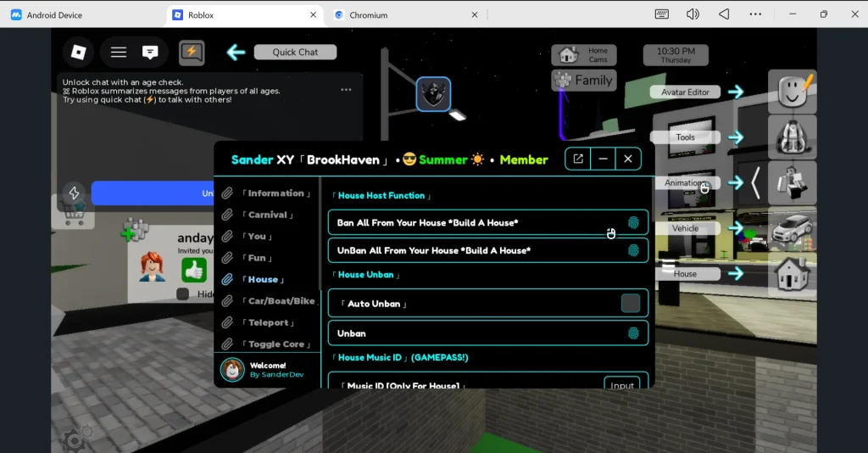The image size is (868, 453).
Task: Click the green thumbs-up accept icon
Action: coord(194,271)
